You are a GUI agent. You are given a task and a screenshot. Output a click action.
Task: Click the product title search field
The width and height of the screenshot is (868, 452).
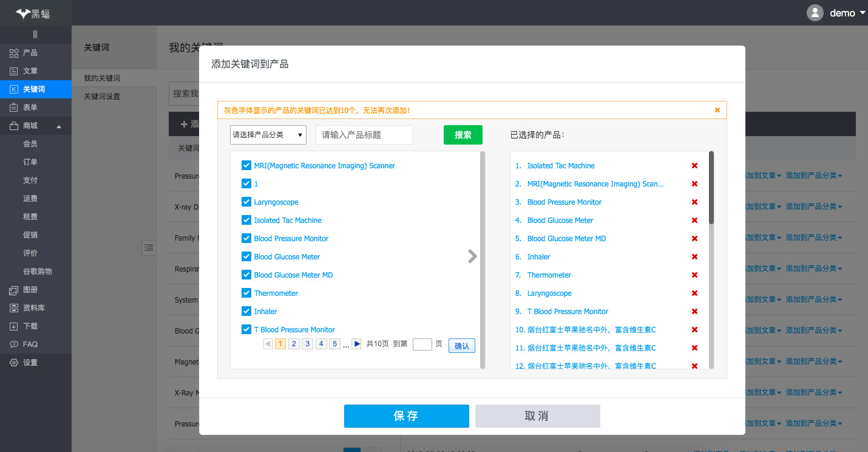(364, 135)
